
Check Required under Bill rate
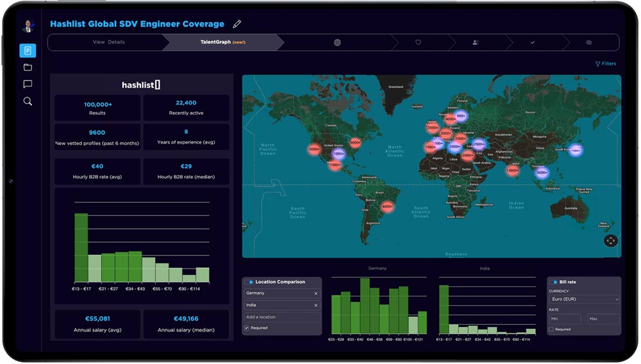(551, 329)
